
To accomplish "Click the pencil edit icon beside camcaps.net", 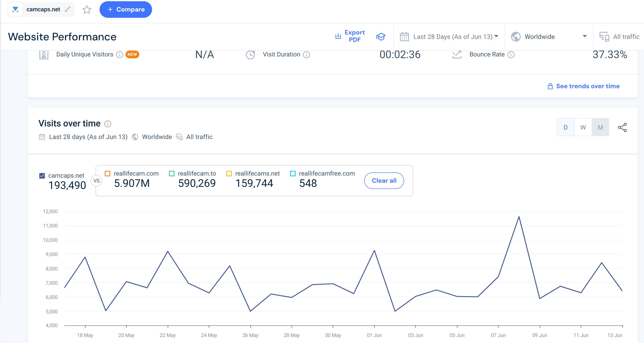I will pos(68,9).
